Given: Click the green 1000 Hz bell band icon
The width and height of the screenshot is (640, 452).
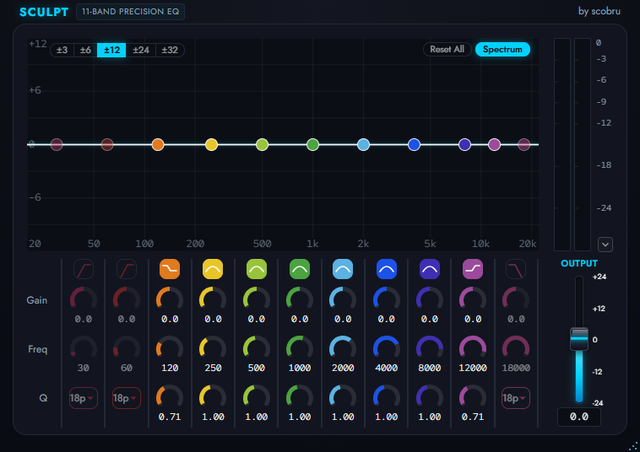Looking at the screenshot, I should (300, 269).
